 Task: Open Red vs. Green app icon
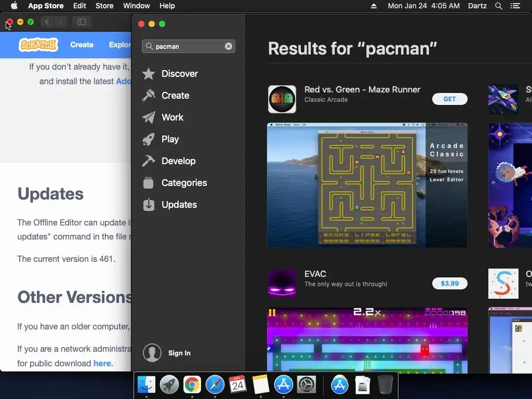pyautogui.click(x=282, y=99)
